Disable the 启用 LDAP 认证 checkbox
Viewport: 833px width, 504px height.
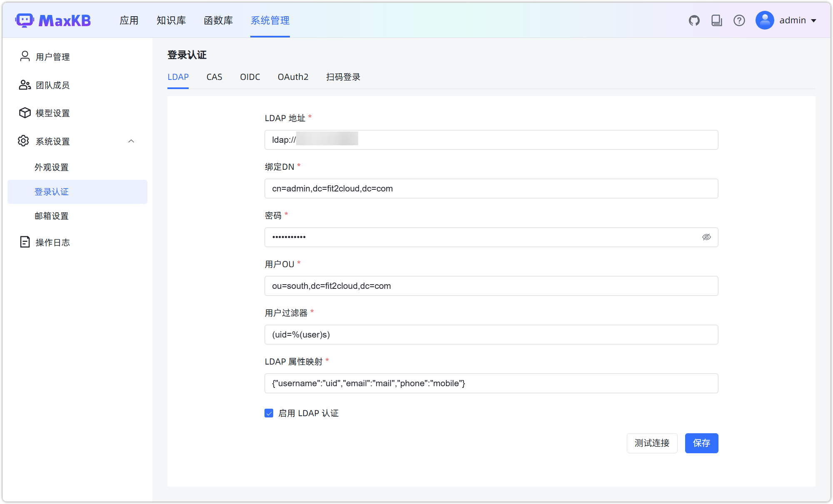coord(269,413)
